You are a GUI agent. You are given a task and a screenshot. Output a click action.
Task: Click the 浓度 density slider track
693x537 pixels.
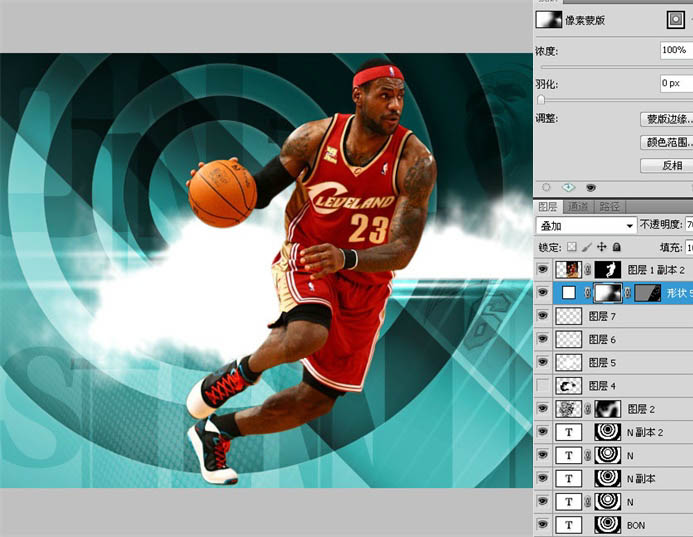[x=617, y=67]
